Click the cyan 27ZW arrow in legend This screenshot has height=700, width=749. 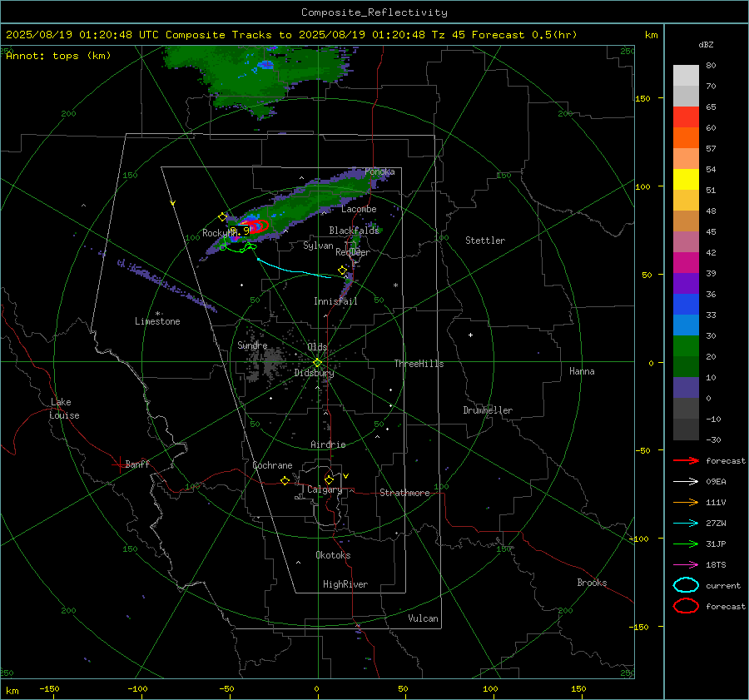click(686, 524)
